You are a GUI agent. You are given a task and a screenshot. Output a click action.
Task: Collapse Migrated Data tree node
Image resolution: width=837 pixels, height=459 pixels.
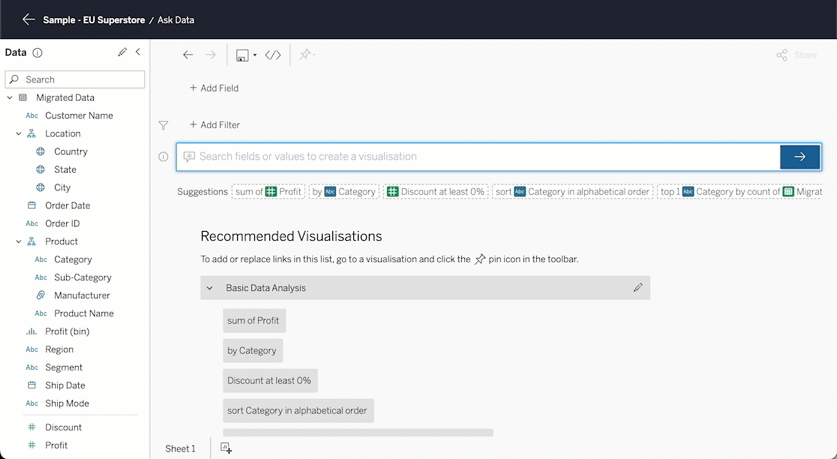(x=10, y=98)
